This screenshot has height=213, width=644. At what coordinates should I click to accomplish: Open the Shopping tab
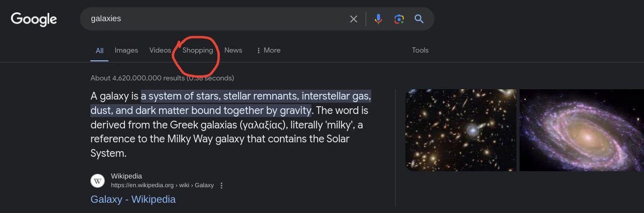tap(197, 50)
